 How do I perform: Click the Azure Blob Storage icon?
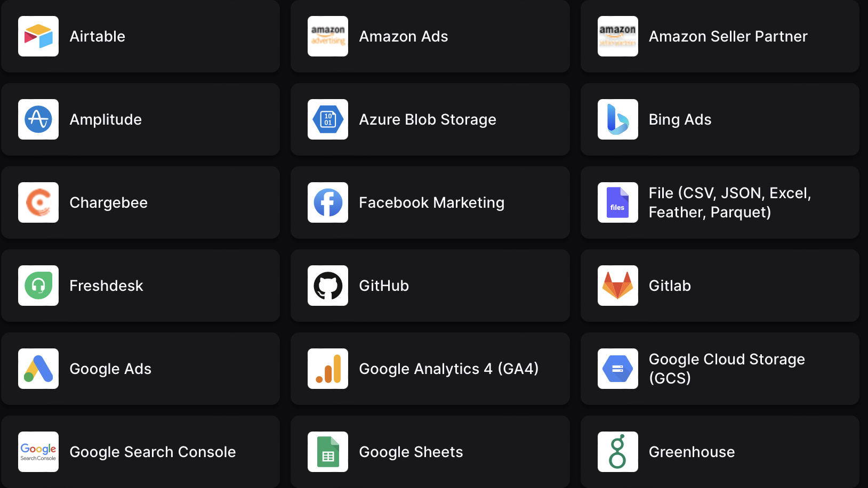tap(328, 119)
